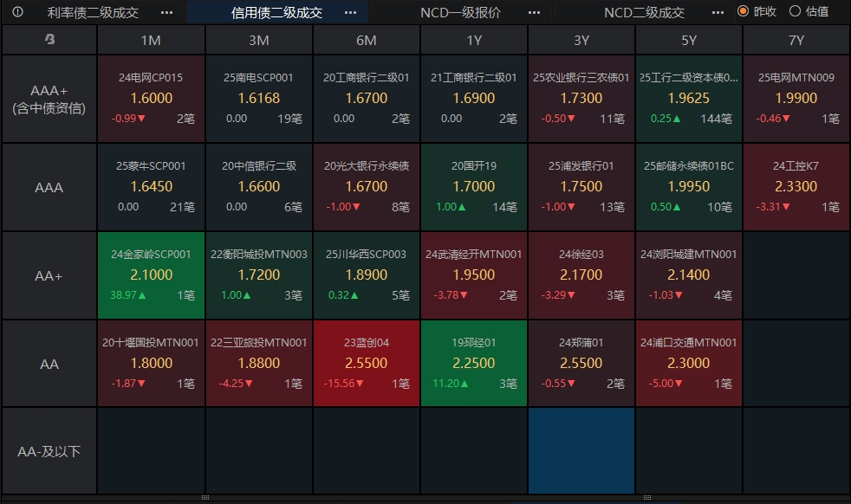The width and height of the screenshot is (851, 504).
Task: Select the AAA+(含中债资信) row label
Action: click(x=49, y=100)
